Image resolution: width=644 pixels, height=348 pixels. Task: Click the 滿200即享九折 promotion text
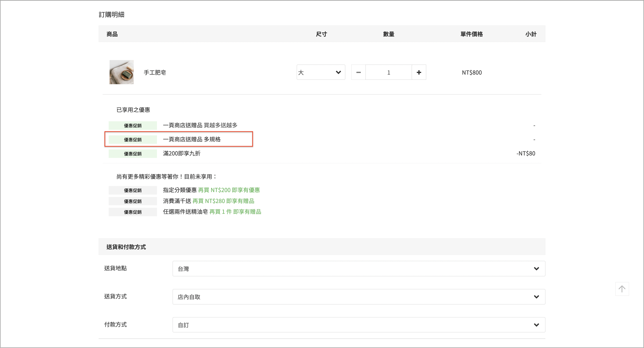pos(182,153)
